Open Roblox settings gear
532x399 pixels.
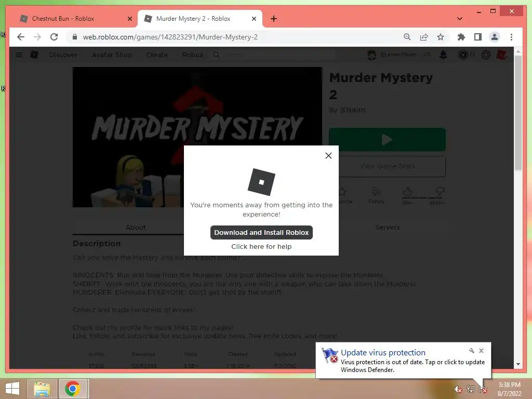[486, 55]
